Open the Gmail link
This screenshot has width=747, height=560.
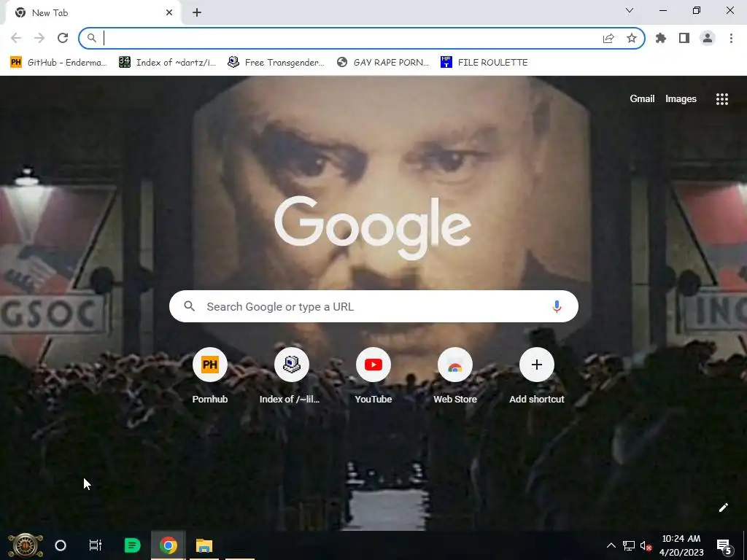click(x=642, y=98)
